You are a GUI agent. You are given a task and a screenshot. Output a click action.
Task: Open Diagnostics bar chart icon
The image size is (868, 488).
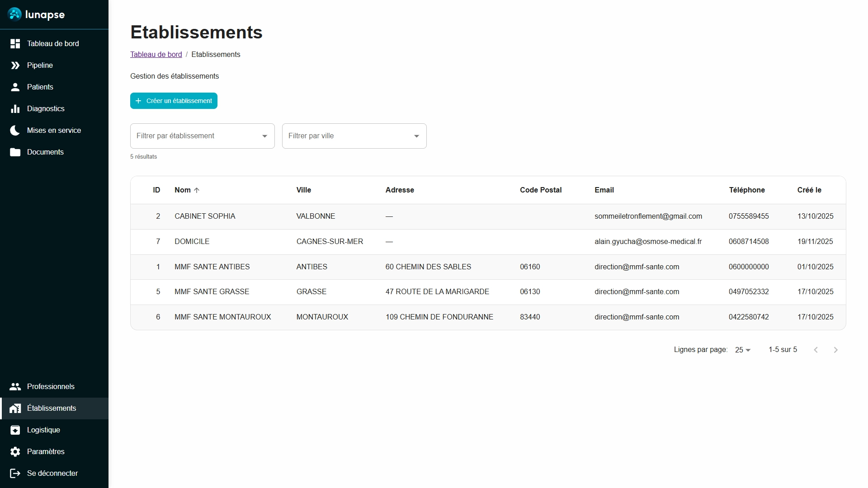click(15, 109)
